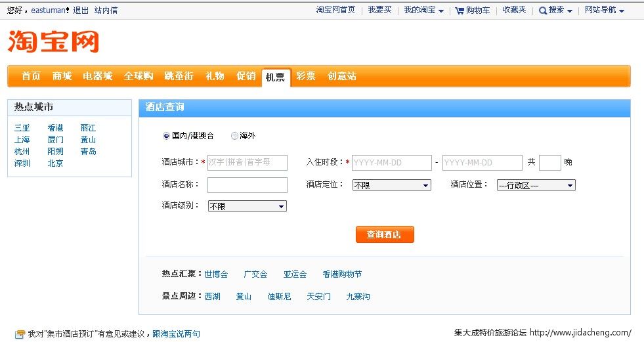Screen dimensions: 644x342
Task: Open the 全球购 navigation tab
Action: click(139, 76)
